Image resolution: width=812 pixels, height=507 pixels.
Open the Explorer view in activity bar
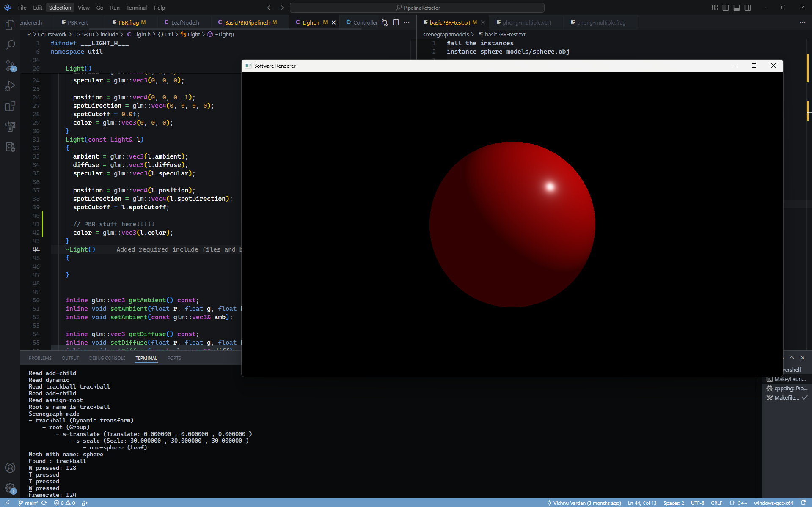[10, 25]
